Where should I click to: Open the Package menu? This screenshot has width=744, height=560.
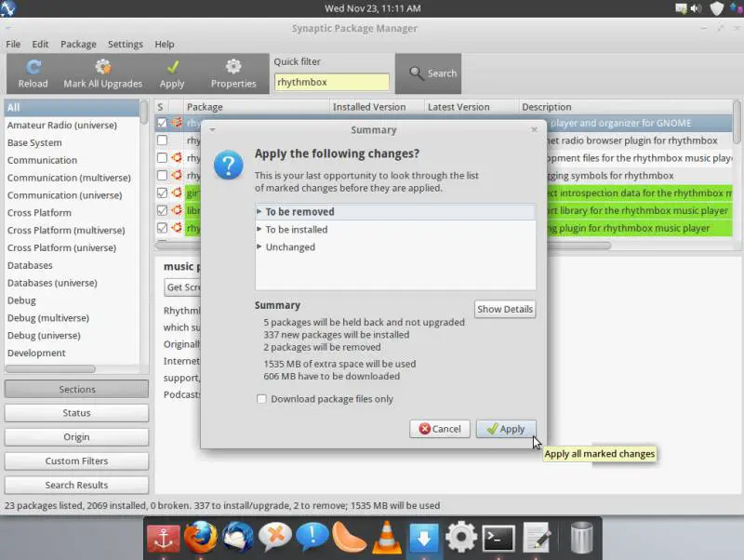coord(78,44)
